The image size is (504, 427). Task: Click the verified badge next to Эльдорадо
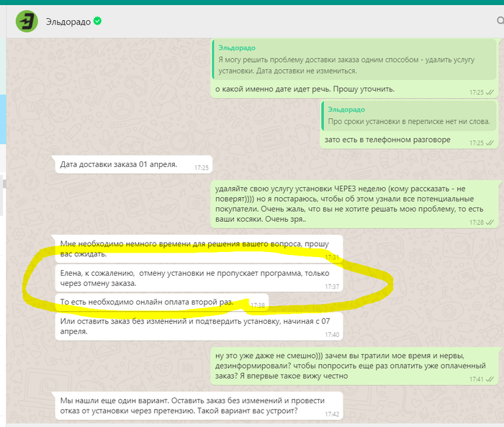[97, 21]
